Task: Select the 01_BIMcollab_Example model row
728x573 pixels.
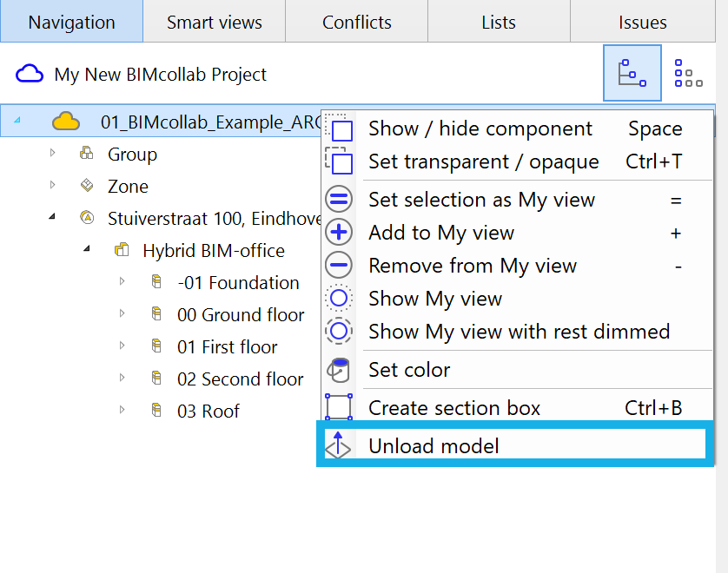Action: (x=161, y=121)
